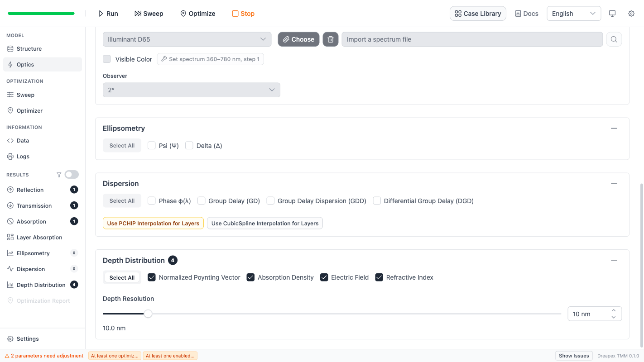Open Layer Absorption results
Image resolution: width=644 pixels, height=362 pixels.
[39, 238]
